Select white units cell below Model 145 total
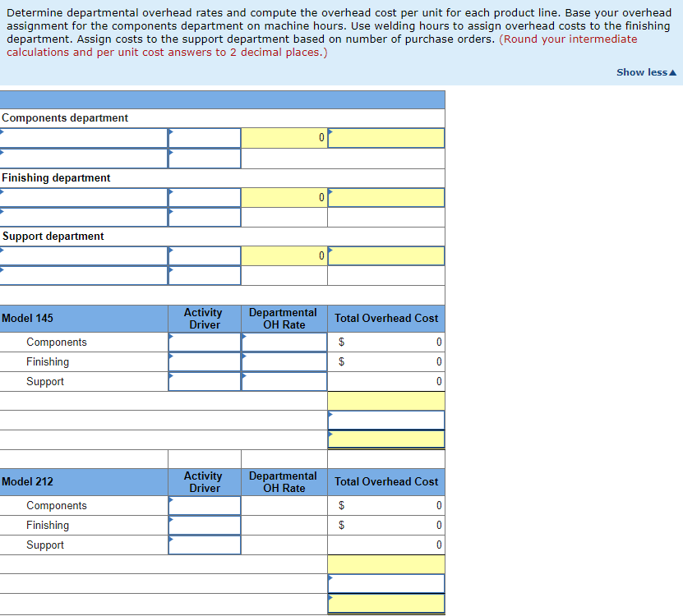 pyautogui.click(x=386, y=421)
